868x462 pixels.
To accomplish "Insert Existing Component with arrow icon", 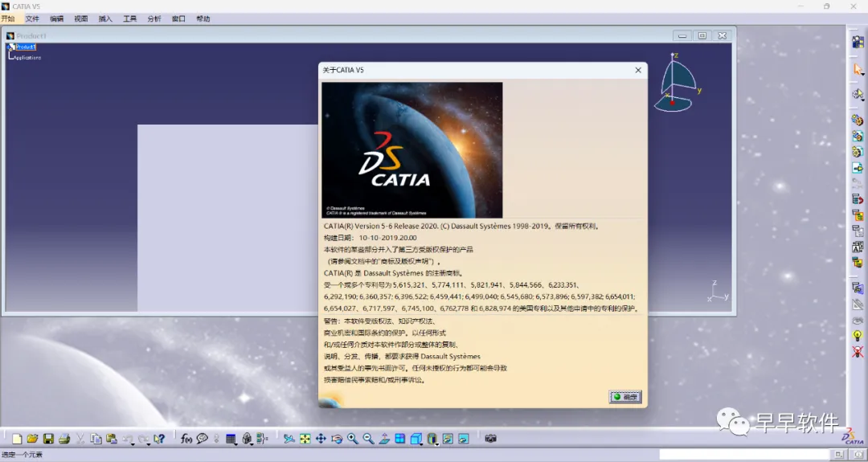I will [858, 168].
